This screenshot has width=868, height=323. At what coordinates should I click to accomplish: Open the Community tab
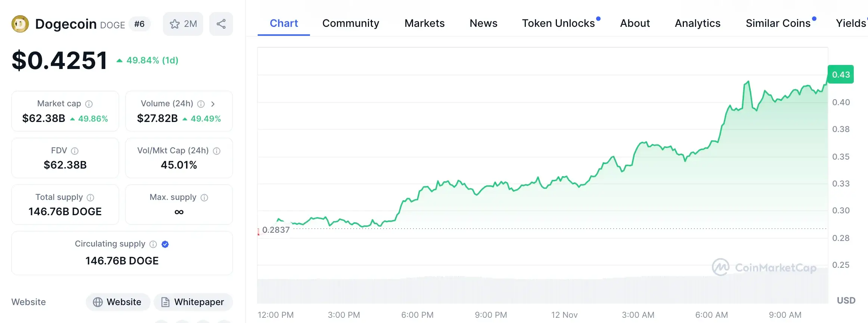[351, 23]
